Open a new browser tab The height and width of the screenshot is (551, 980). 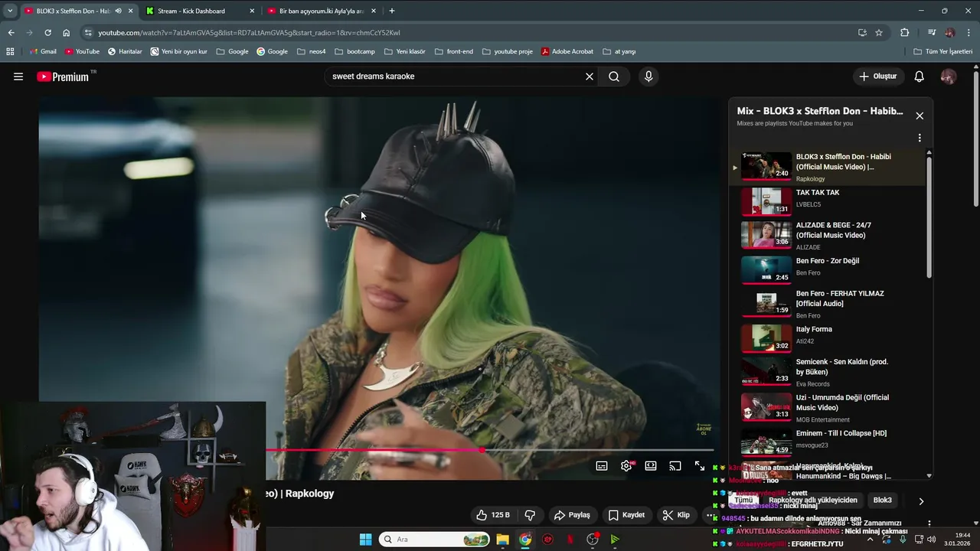click(392, 11)
